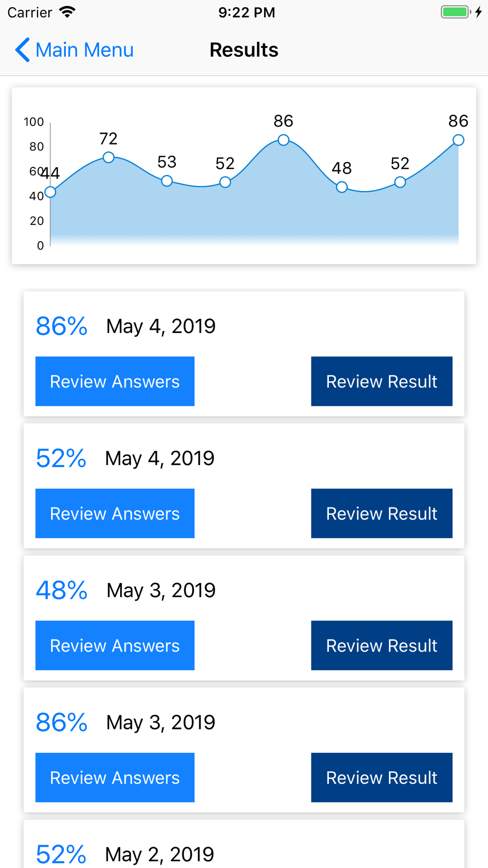Viewport: 488px width, 868px height.
Task: Select the chart point labeled 53
Action: click(167, 181)
